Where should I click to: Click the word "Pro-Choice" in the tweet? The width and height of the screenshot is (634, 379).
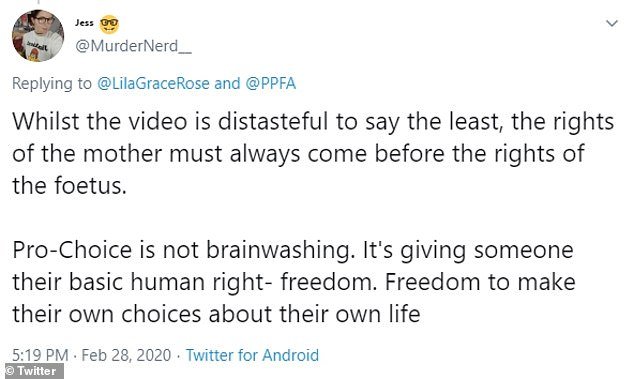pos(72,250)
